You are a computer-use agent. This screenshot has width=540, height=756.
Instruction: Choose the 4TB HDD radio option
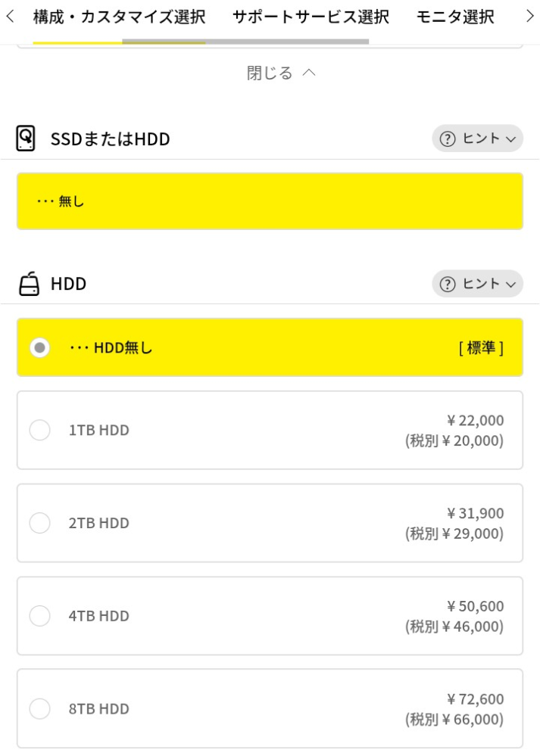[x=39, y=616]
